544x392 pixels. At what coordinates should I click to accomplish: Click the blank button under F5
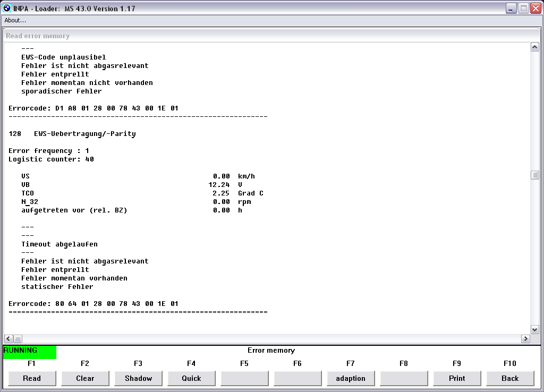tap(244, 378)
